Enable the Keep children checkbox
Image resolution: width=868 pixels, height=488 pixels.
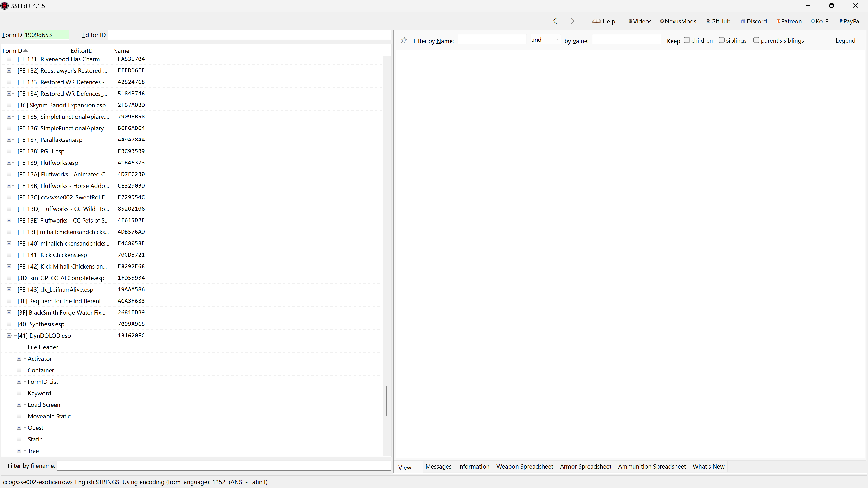tap(687, 40)
